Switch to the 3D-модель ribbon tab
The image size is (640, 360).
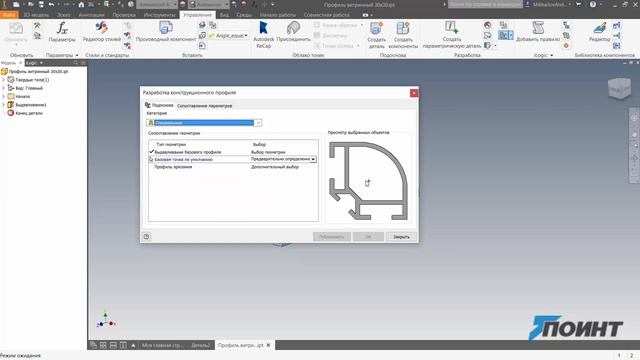[x=36, y=15]
